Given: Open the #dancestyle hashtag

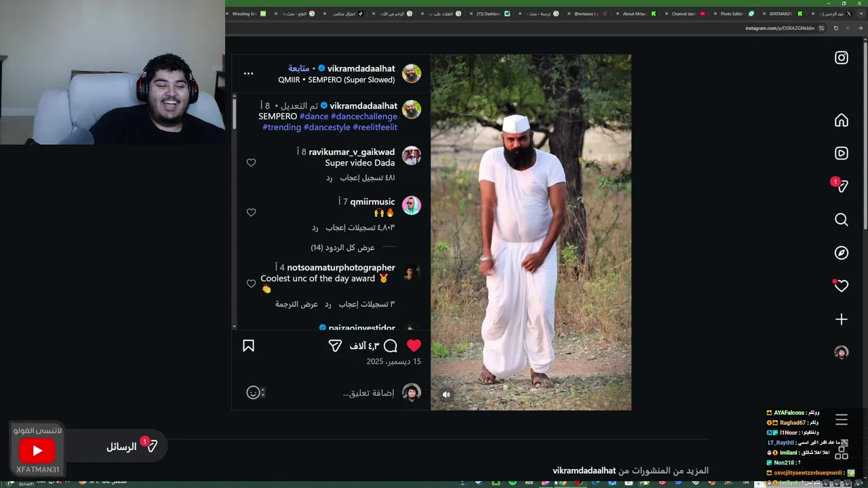Looking at the screenshot, I should (327, 127).
